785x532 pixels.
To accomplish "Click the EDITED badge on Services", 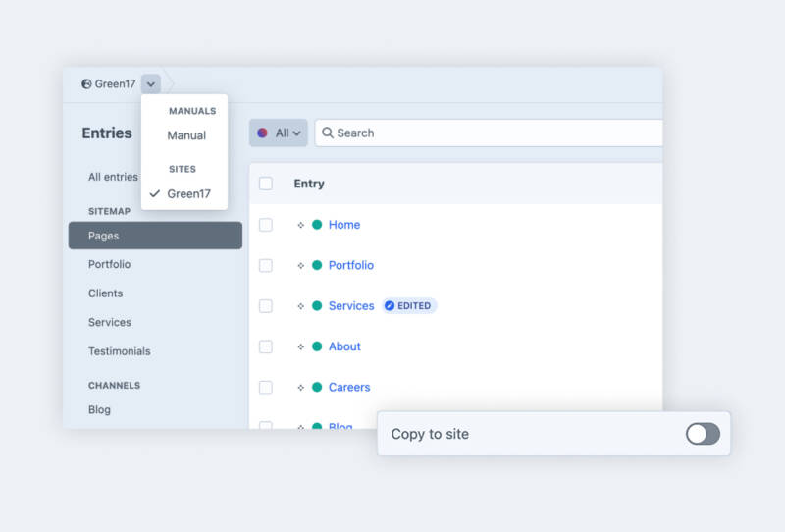I will (408, 306).
